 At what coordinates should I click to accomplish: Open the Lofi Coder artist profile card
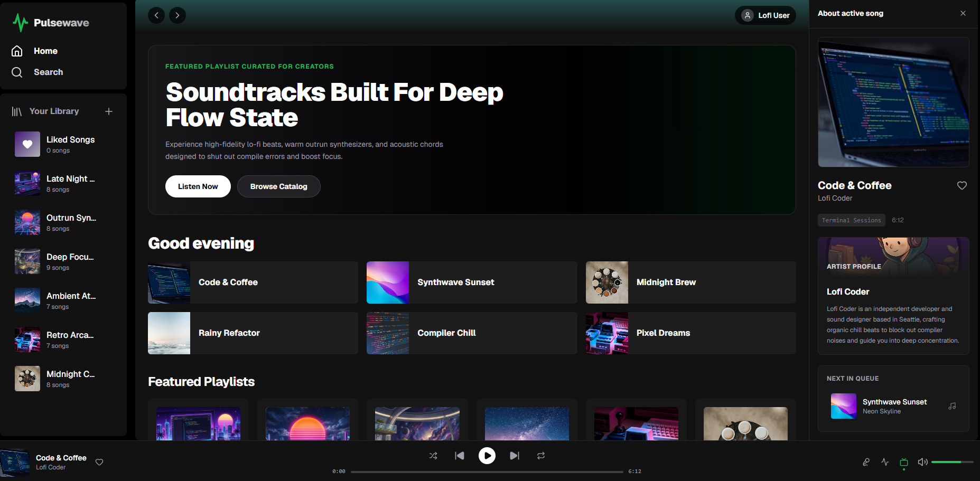(893, 296)
